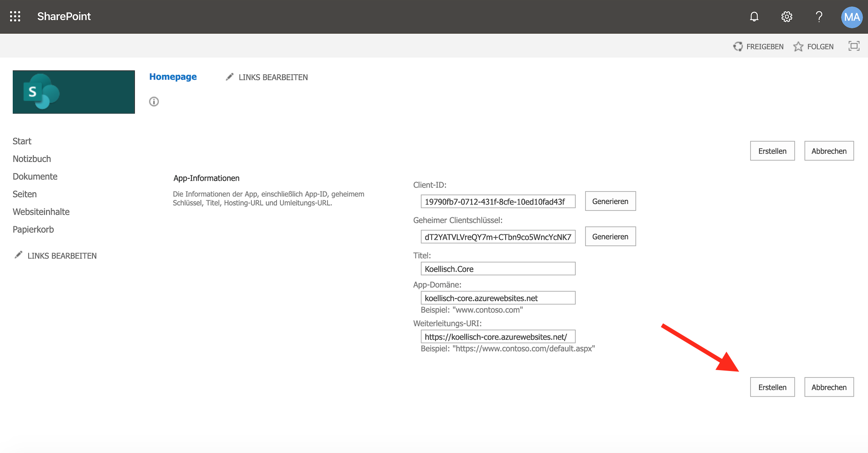This screenshot has height=453, width=868.
Task: Open Notizbuch in the left navigation
Action: pyautogui.click(x=32, y=159)
